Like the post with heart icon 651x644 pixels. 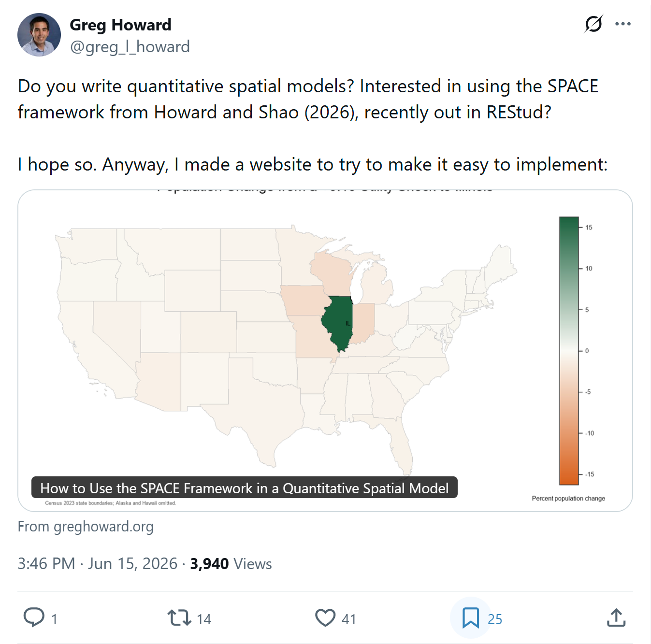[325, 618]
